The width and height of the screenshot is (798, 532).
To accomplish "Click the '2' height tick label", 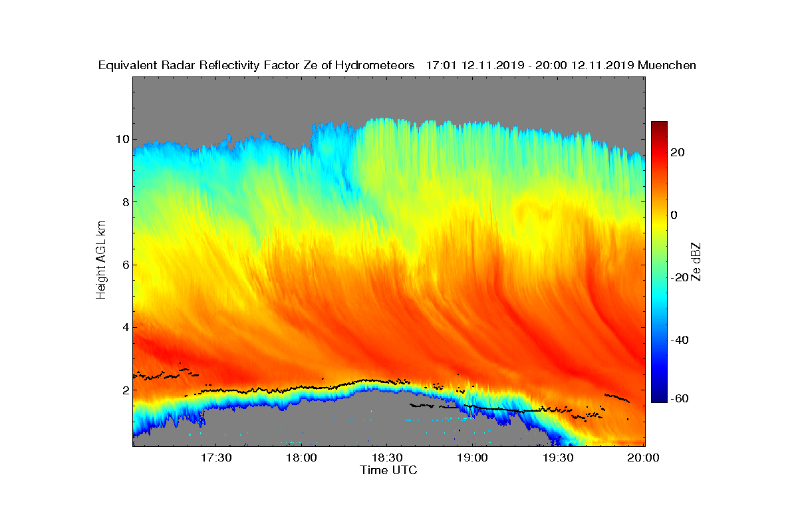I will point(125,390).
